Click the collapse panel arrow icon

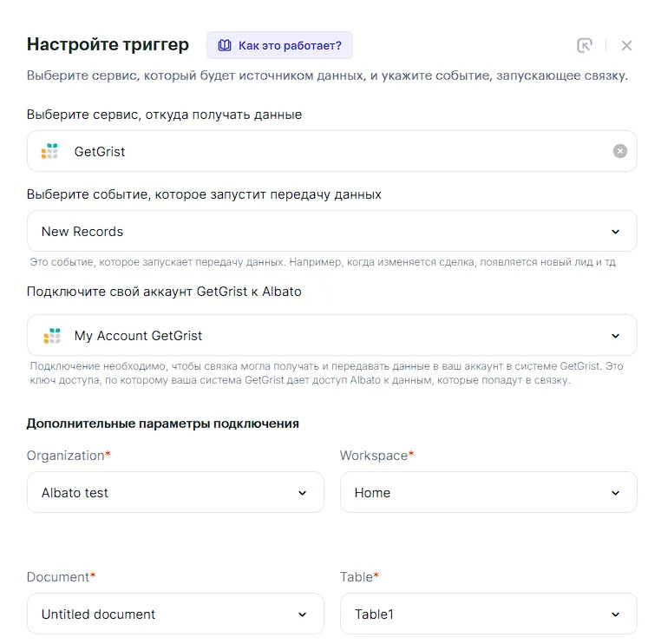pyautogui.click(x=584, y=45)
